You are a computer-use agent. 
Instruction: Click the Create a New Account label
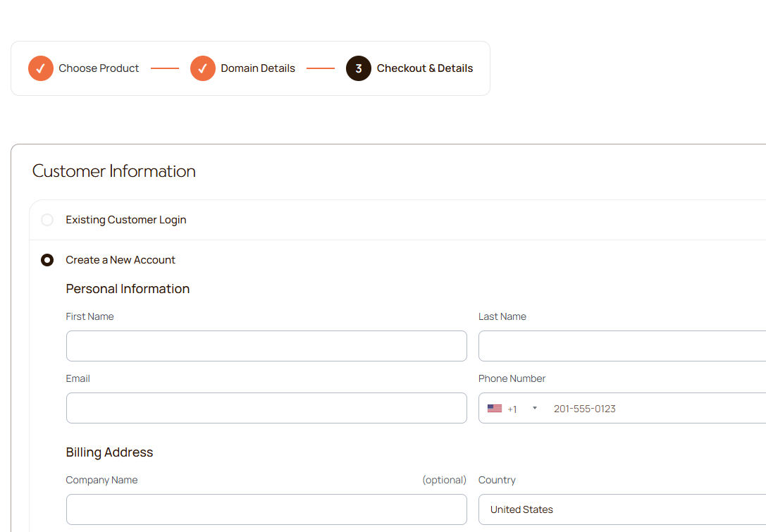pyautogui.click(x=121, y=260)
